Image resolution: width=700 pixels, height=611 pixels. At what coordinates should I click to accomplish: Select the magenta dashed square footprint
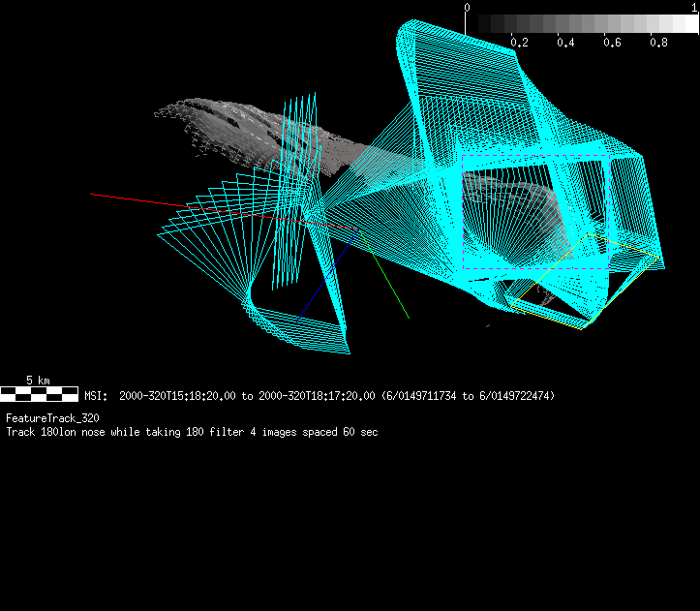(x=463, y=213)
